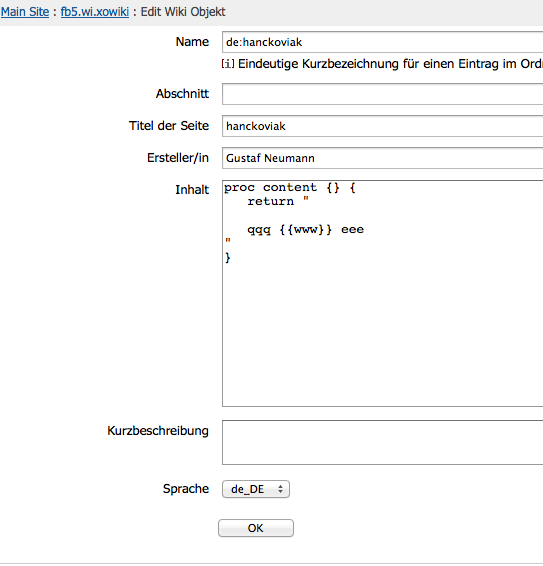The height and width of the screenshot is (566, 543).
Task: Click the 'Sprache' field label
Action: 186,489
